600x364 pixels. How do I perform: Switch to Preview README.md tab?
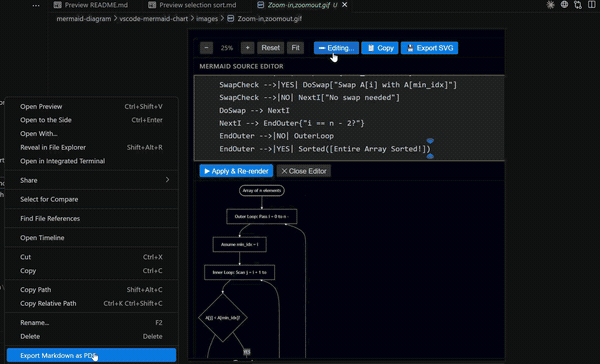[x=91, y=5]
